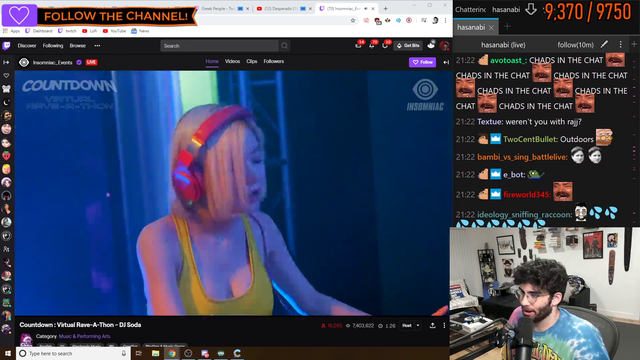Open the user avatar menu

(444, 46)
